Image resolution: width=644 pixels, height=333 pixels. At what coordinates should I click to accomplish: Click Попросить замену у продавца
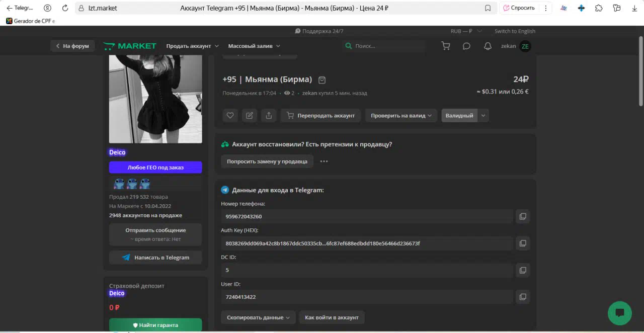pyautogui.click(x=267, y=161)
